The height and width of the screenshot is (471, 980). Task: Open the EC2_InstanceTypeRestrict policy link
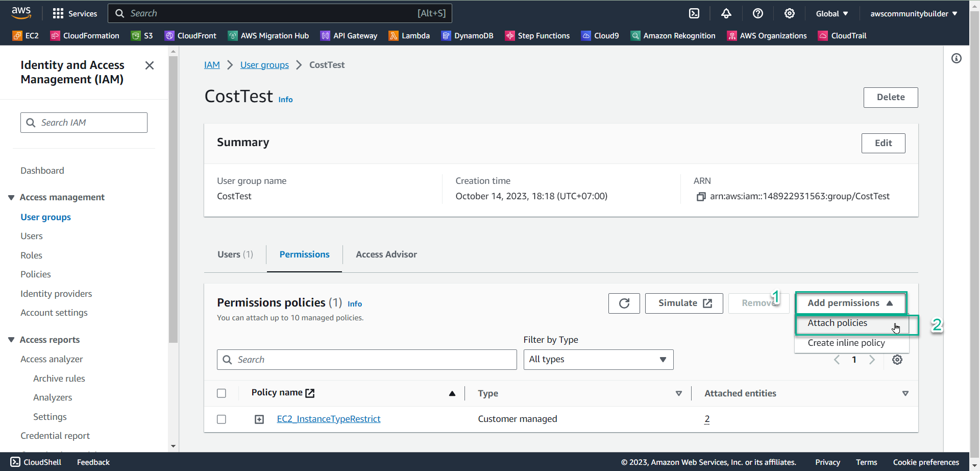point(329,419)
